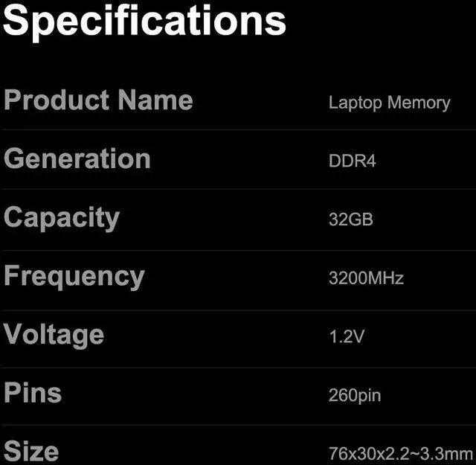Select the 32GB capacity value

click(350, 219)
